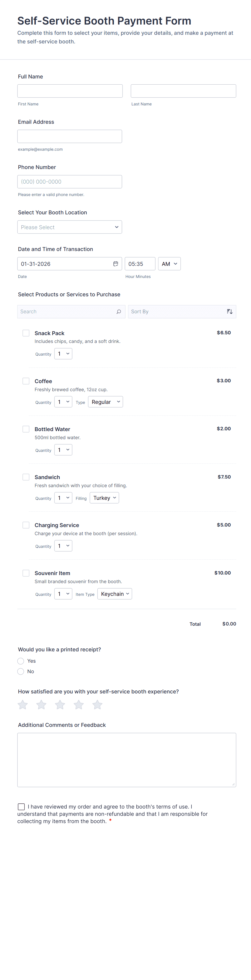The height and width of the screenshot is (980, 251).
Task: Rate experience with the first star
Action: pyautogui.click(x=23, y=704)
